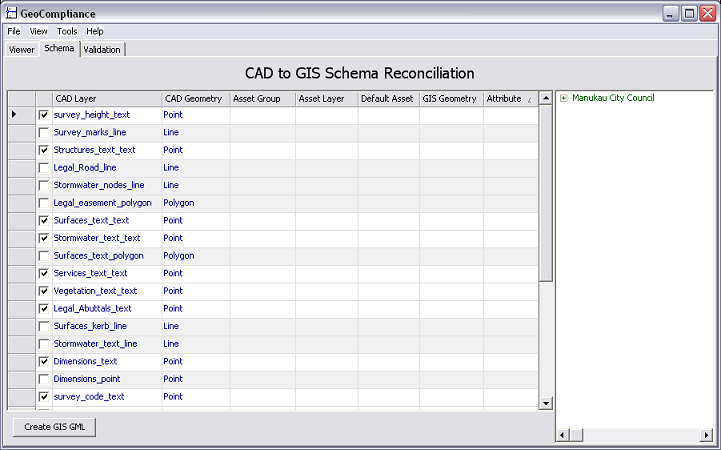Uncheck the Vegetation_text_text checkbox
721x450 pixels.
click(44, 291)
